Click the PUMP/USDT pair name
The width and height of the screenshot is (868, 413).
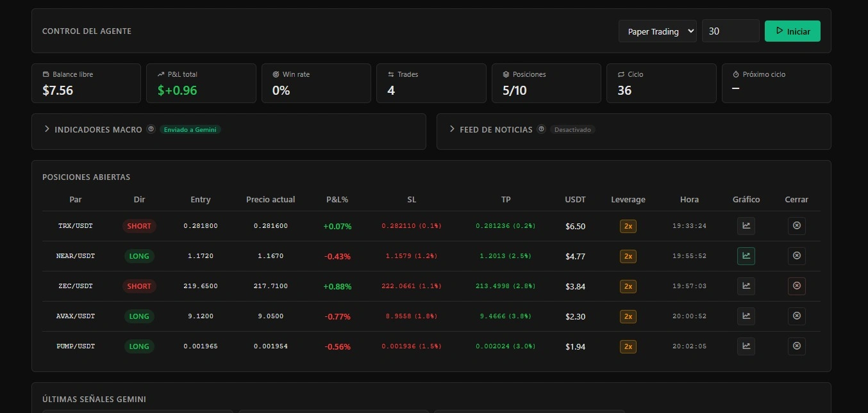[x=76, y=346]
